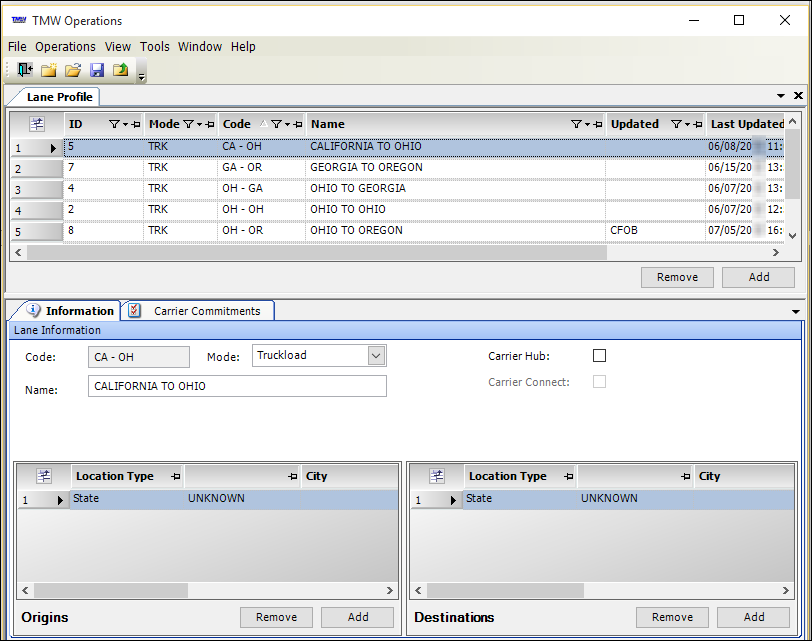Open the Mode Truckload dropdown

point(376,355)
